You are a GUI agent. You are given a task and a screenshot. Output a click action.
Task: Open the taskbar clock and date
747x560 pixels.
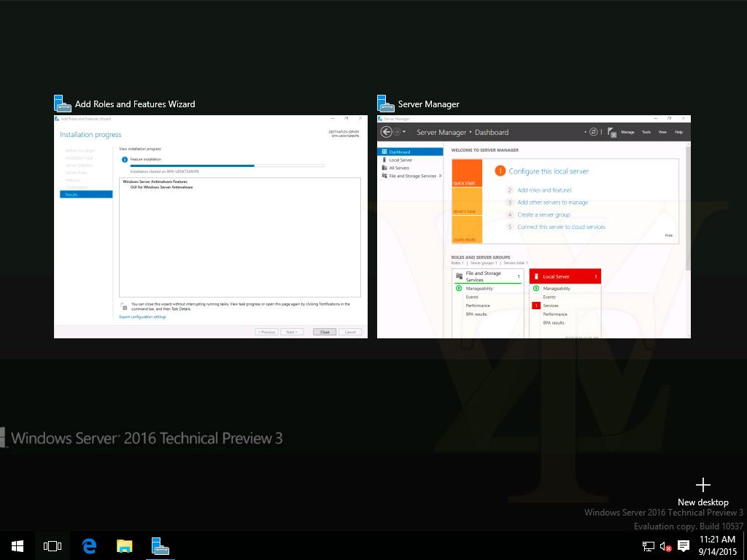point(718,545)
